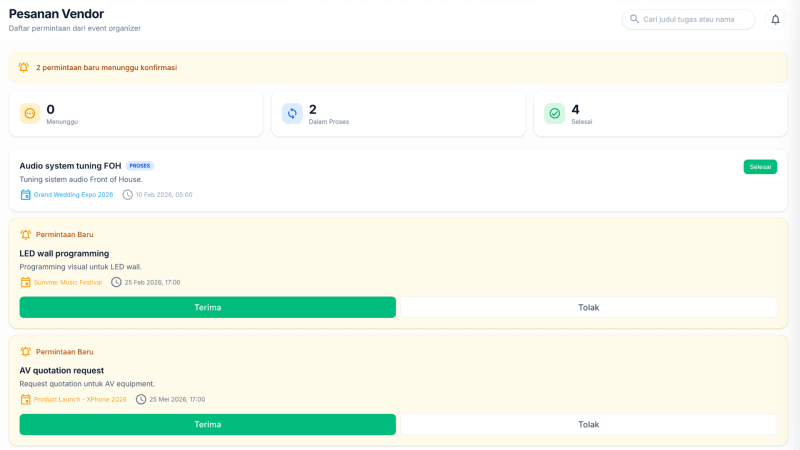The width and height of the screenshot is (800, 450).
Task: Open Grand Wedding Expo 2026 event link
Action: (73, 195)
